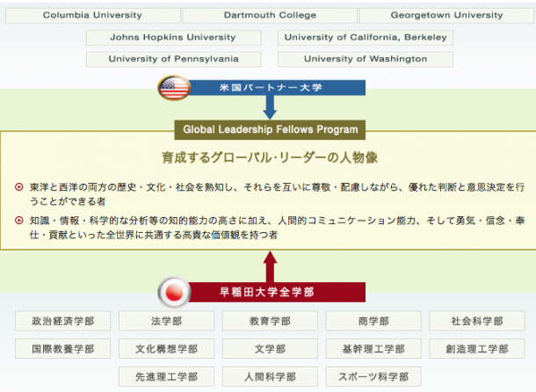Select the 社会科学部 box

477,321
